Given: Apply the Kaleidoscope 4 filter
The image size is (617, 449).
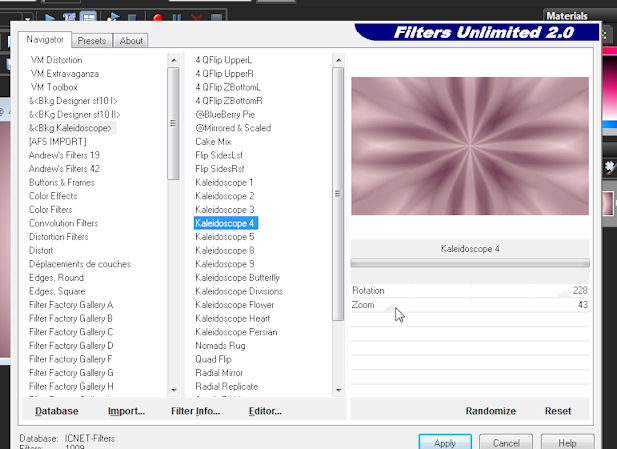Looking at the screenshot, I should coord(445,443).
